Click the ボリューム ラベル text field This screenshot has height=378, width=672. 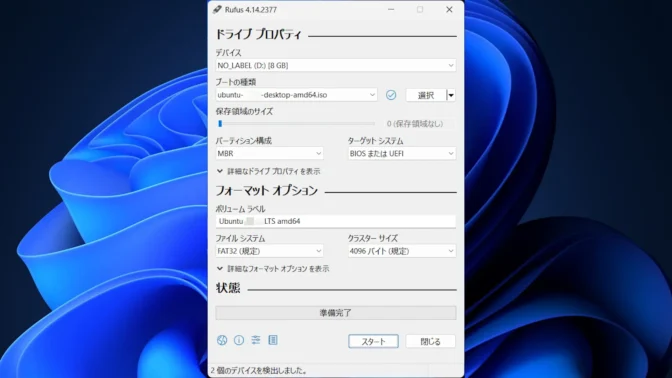(336, 222)
